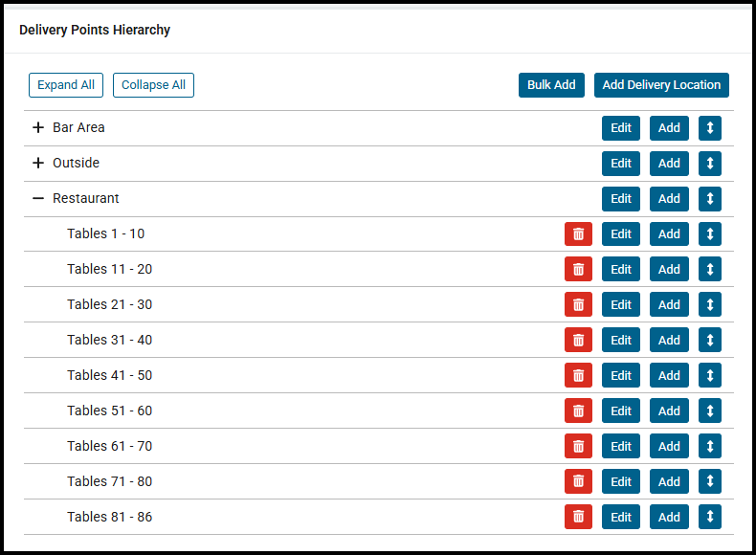Delete Tables 81 - 86 delivery point
This screenshot has height=555, width=756.
[578, 518]
